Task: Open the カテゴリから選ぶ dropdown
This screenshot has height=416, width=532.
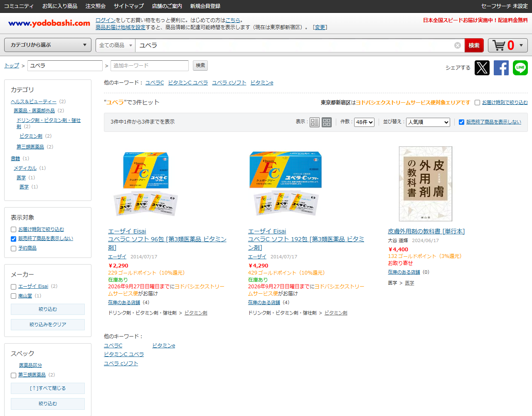Action: coord(48,45)
